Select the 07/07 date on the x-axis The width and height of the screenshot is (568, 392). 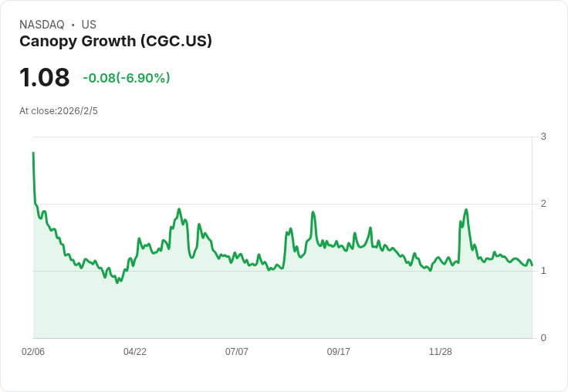(237, 352)
